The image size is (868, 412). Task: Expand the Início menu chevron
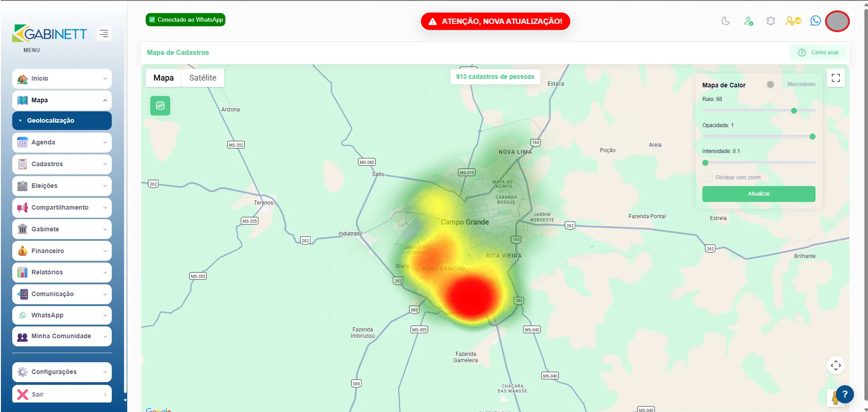click(x=105, y=79)
